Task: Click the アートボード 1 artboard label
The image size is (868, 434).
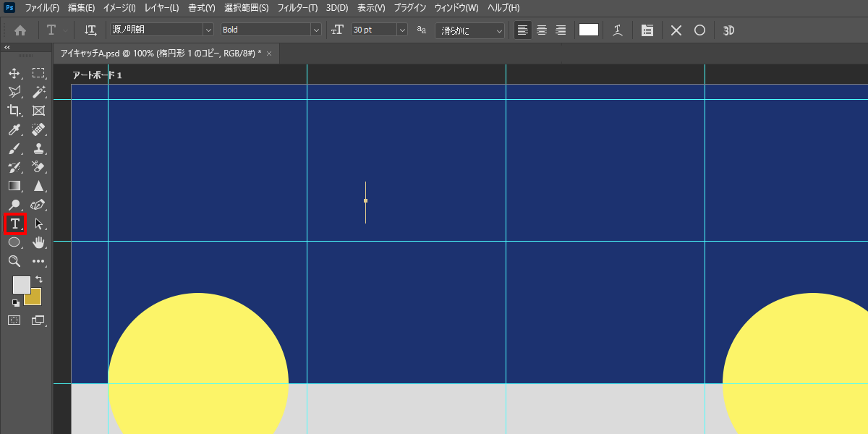Action: (97, 75)
